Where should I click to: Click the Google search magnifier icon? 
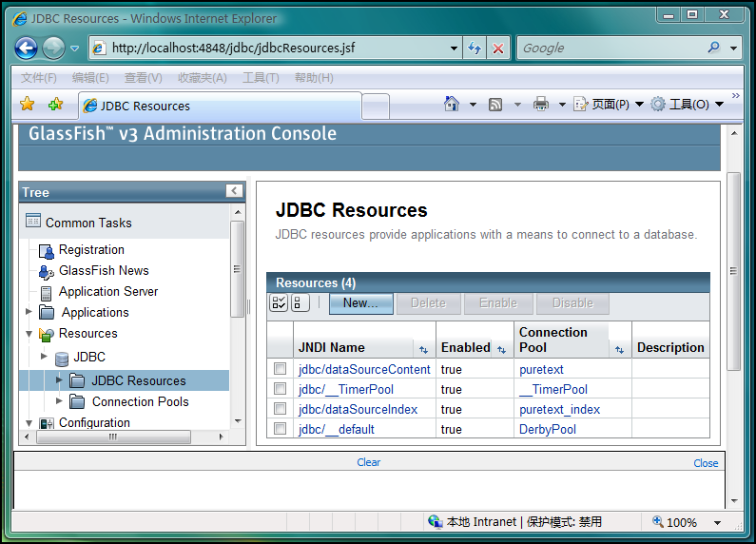click(x=714, y=48)
